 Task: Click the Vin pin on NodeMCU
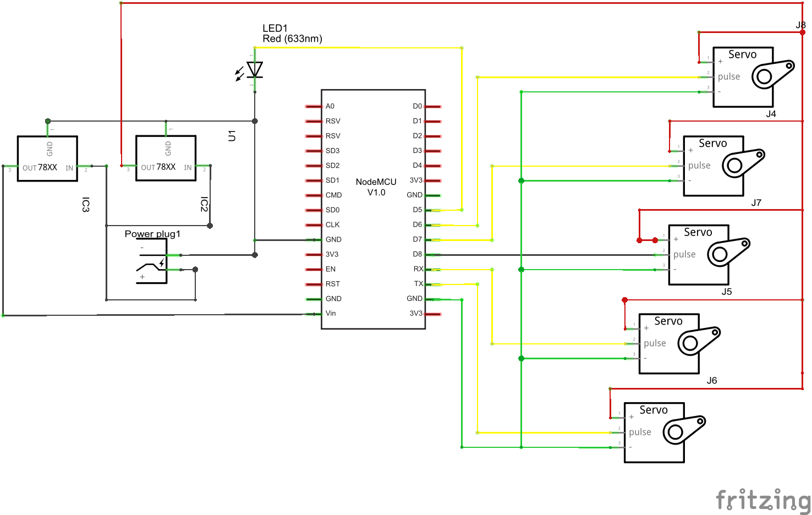314,314
